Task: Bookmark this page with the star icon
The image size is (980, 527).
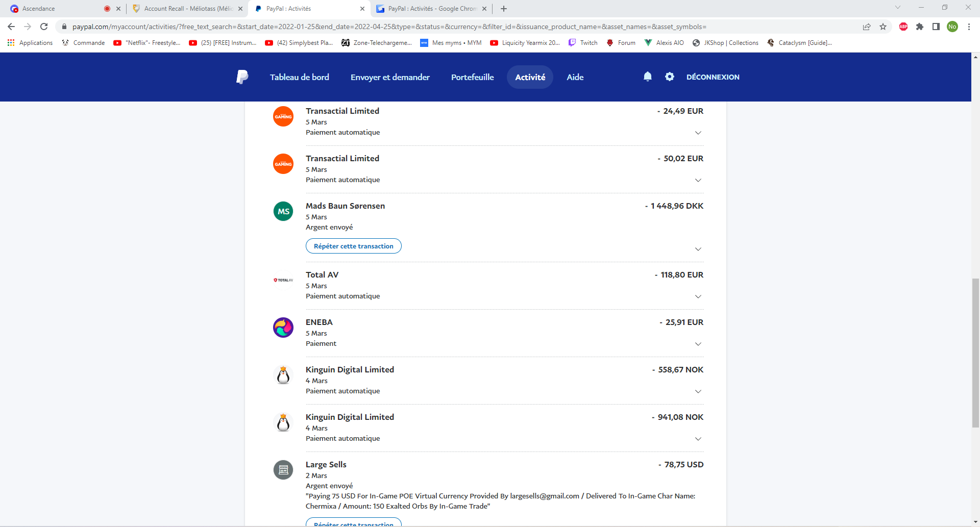Action: pos(883,27)
